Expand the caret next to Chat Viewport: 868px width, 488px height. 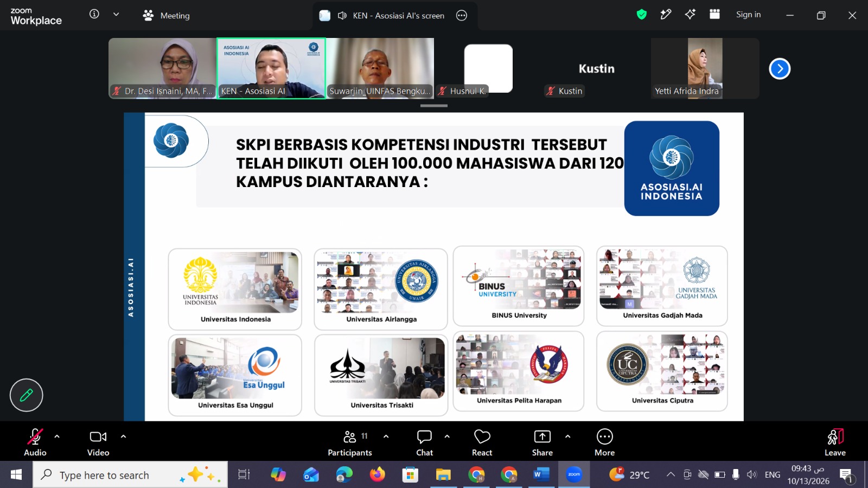[447, 436]
